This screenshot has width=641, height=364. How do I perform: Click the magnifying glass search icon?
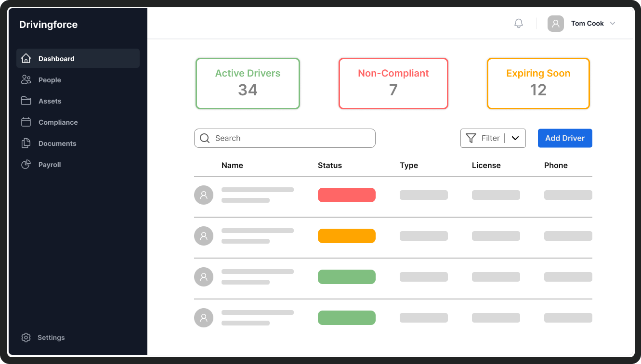204,138
